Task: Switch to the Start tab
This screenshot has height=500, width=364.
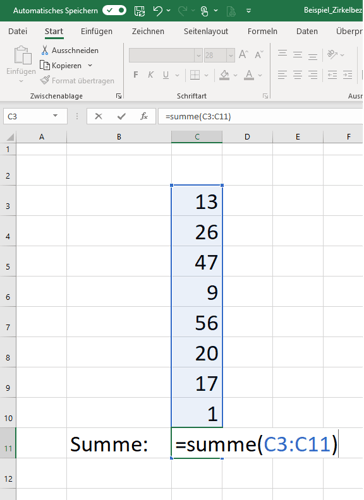Action: (54, 31)
